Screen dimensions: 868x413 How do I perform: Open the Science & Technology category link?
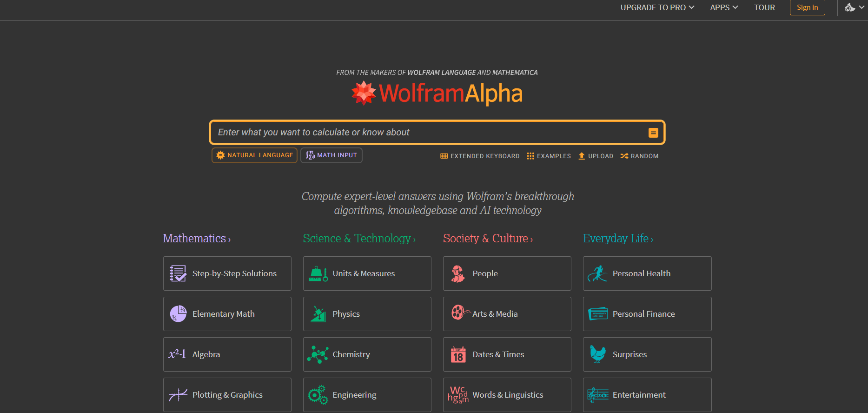tap(359, 239)
